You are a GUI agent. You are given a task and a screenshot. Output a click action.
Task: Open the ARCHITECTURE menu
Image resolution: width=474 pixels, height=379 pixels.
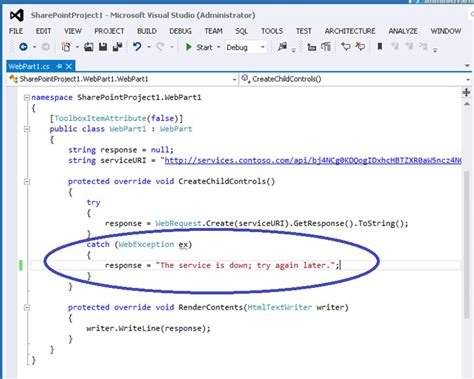[350, 31]
